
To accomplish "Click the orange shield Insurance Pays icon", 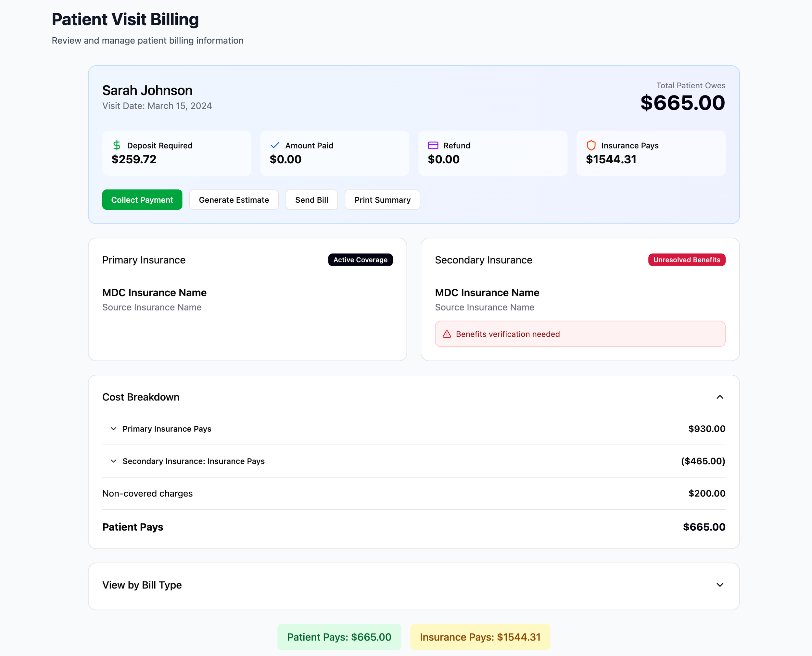I will pyautogui.click(x=591, y=145).
